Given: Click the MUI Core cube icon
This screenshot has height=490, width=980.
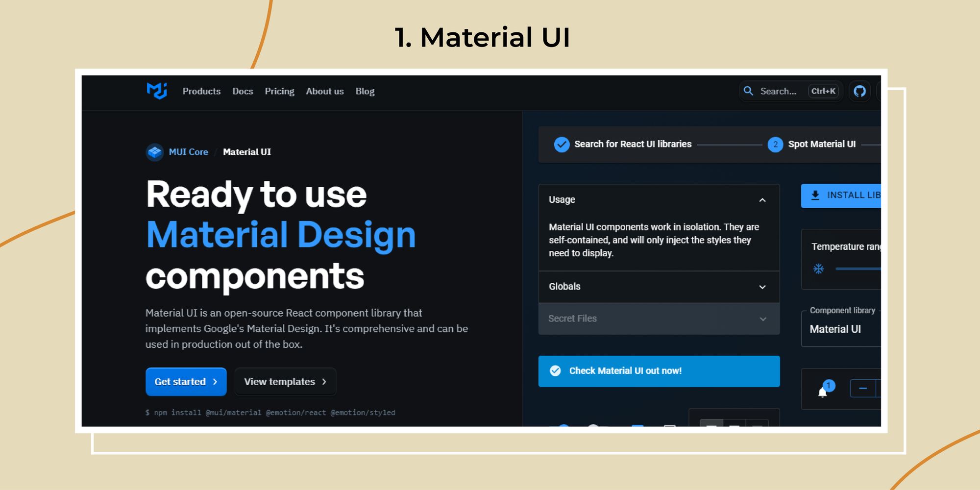Looking at the screenshot, I should [x=155, y=152].
